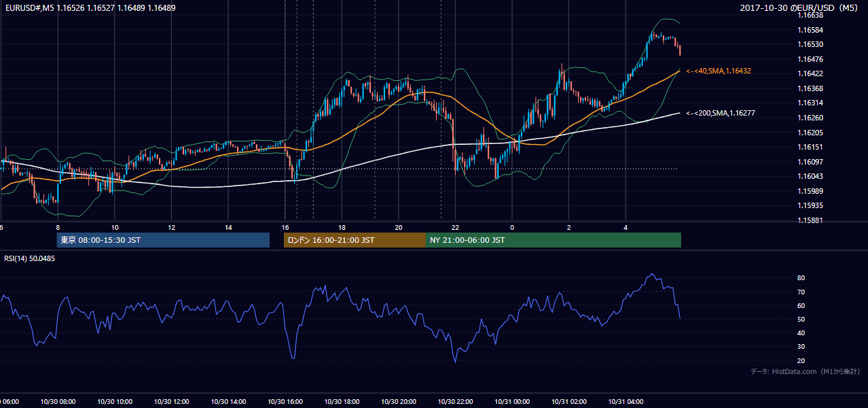
Task: Click the RSI scale value 20
Action: (x=801, y=360)
